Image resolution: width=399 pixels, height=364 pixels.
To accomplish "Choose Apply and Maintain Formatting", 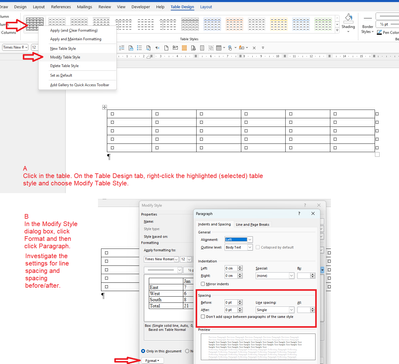I will (76, 39).
